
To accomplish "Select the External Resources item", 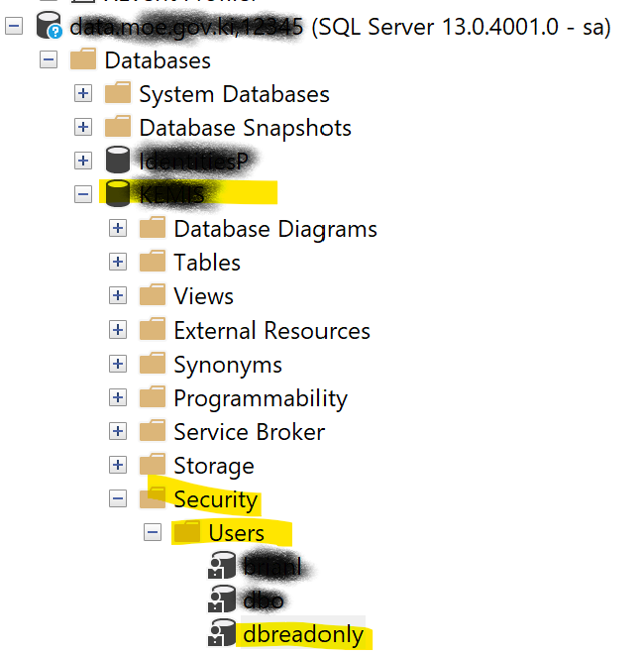I will pos(271,331).
